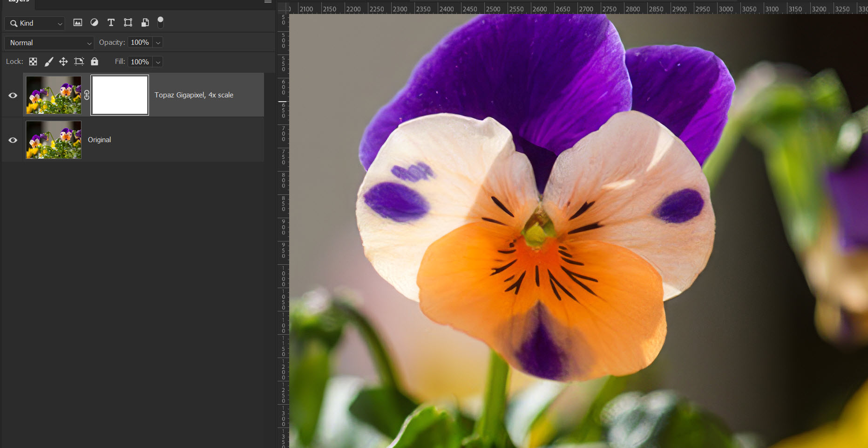
Task: Open the Layers panel menu
Action: click(268, 2)
